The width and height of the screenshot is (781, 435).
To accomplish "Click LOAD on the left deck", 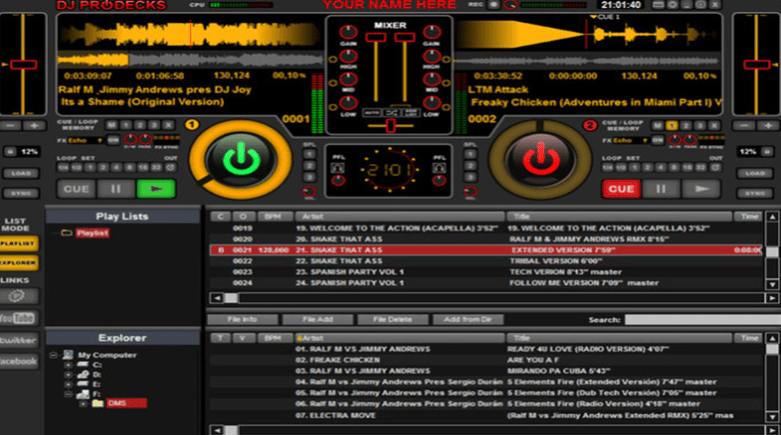I will (21, 173).
